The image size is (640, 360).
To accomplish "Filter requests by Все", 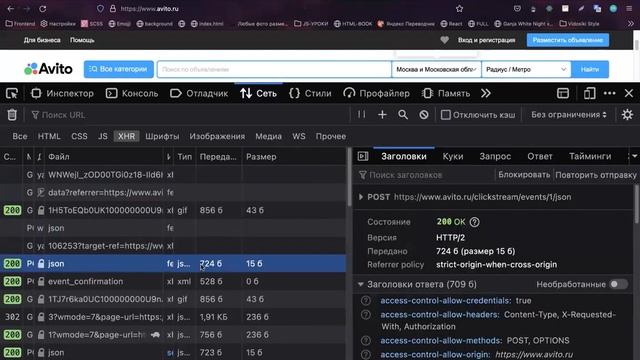I will pyautogui.click(x=20, y=136).
